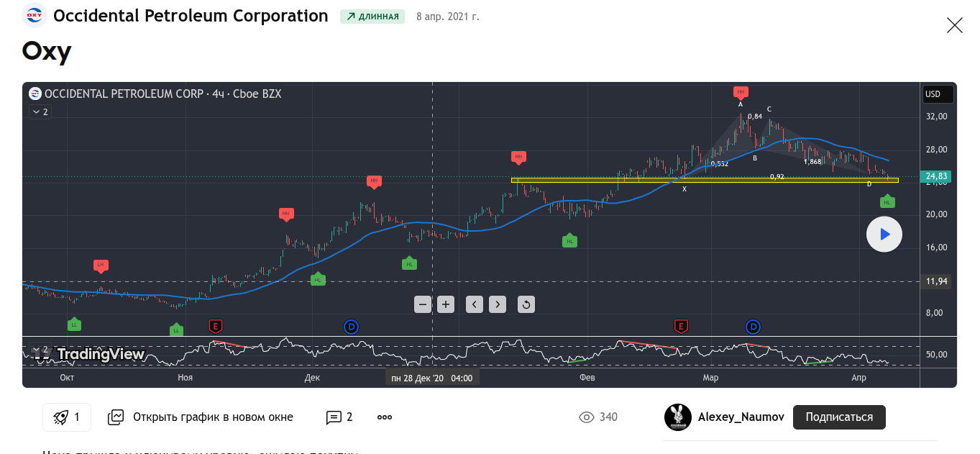This screenshot has width=980, height=454.
Task: Play the chart idea with the blue play button
Action: click(884, 235)
